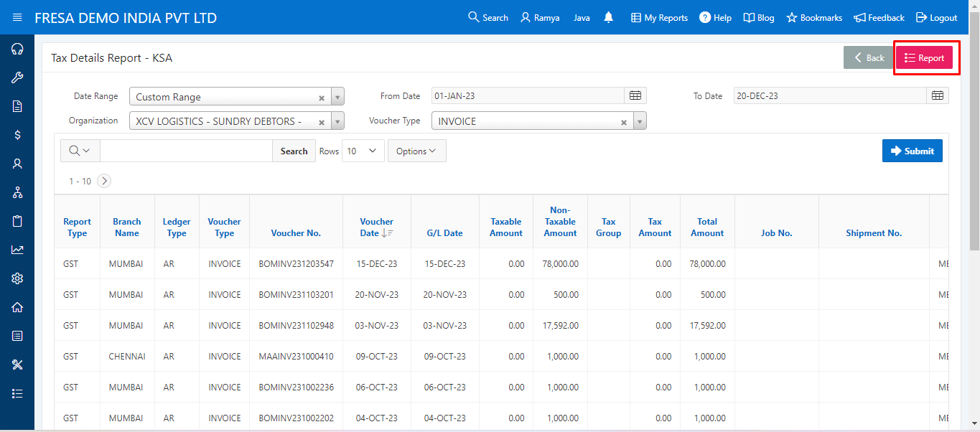Open the hamburger navigation menu
The height and width of the screenshot is (432, 980).
[x=17, y=17]
